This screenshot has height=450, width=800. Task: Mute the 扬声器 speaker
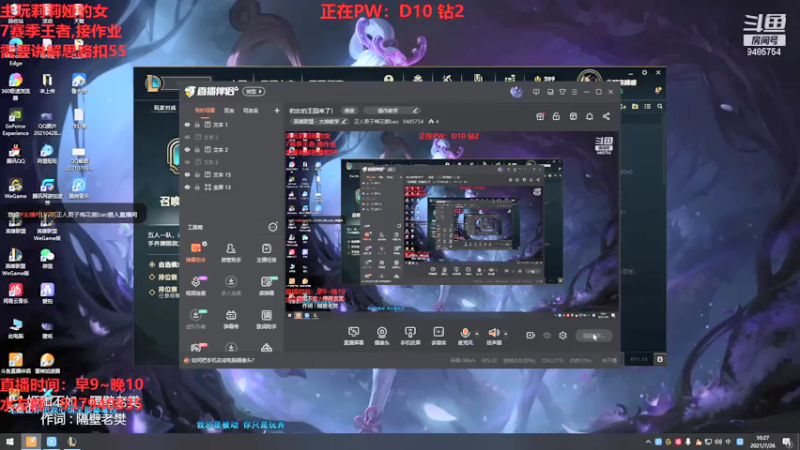pos(493,336)
